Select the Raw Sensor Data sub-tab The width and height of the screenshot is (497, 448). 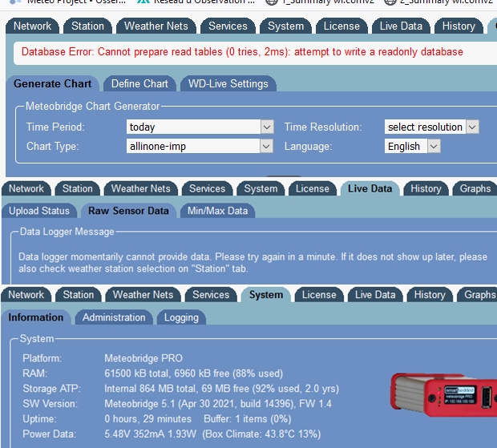tap(128, 211)
